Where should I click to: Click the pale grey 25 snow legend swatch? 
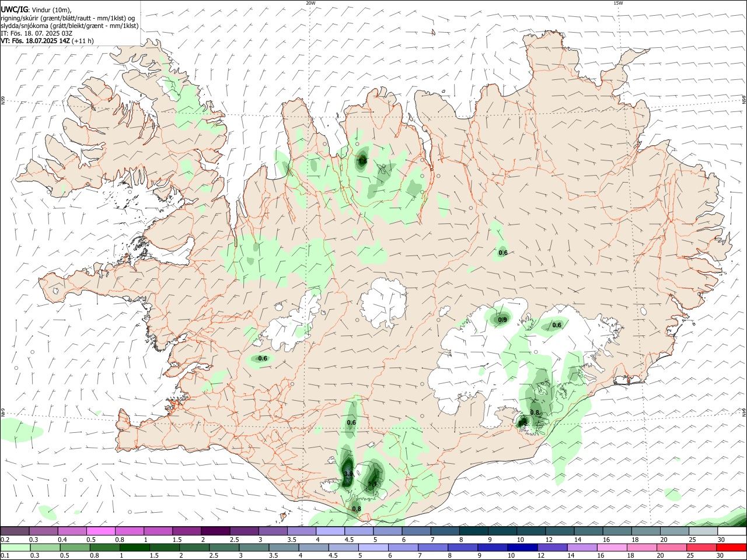point(703,531)
